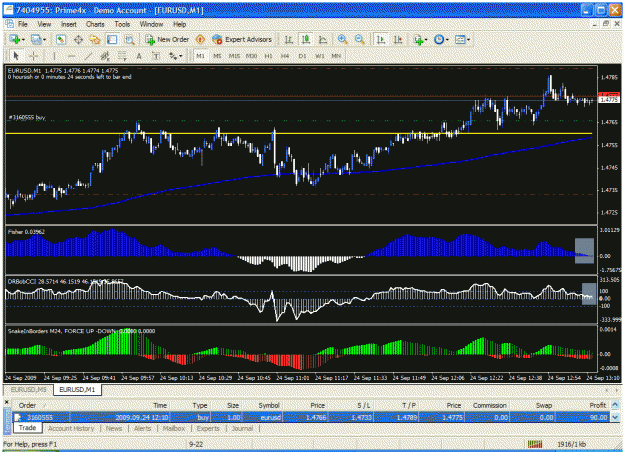Screen dimensions: 625x452
Task: Open the Tools menu
Action: [x=122, y=24]
